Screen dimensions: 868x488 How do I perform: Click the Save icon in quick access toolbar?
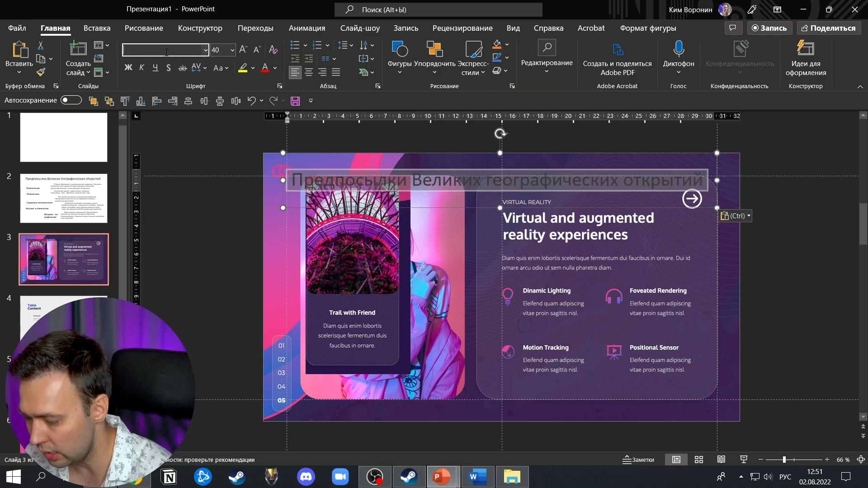point(295,101)
